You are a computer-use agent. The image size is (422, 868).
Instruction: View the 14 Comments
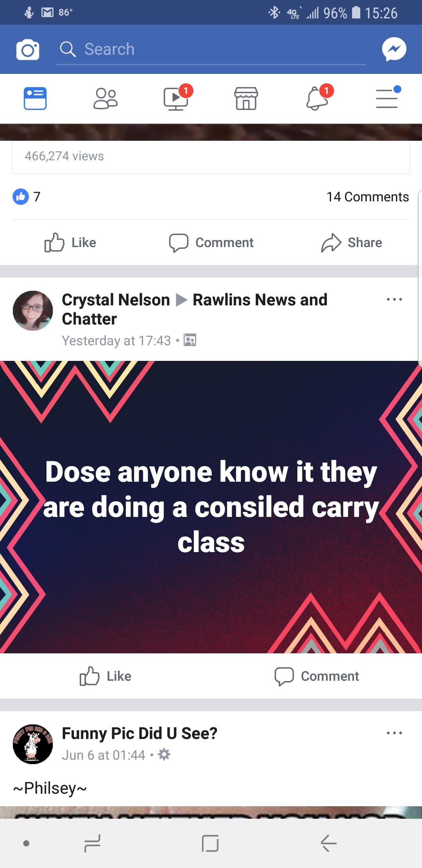click(x=368, y=197)
